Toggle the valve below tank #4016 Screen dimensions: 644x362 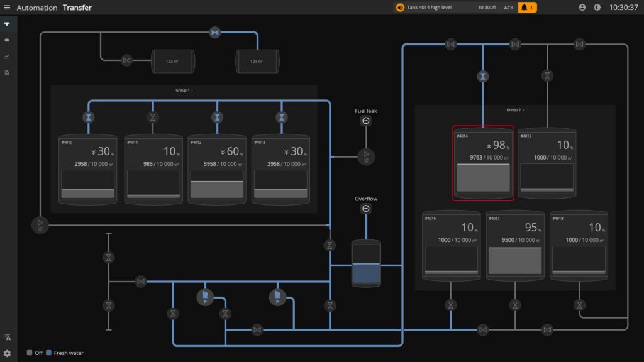(x=450, y=305)
